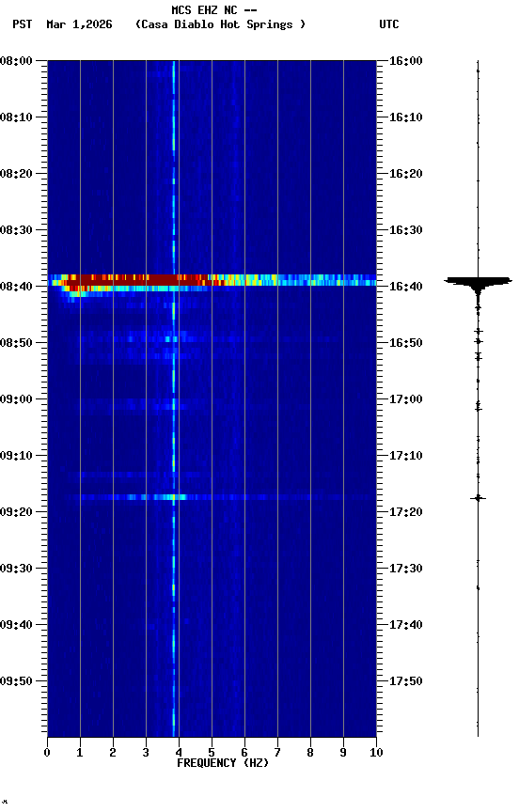This screenshot has height=812, width=519.
Task: Click the '4' frequency axis tick label
Action: tap(179, 753)
